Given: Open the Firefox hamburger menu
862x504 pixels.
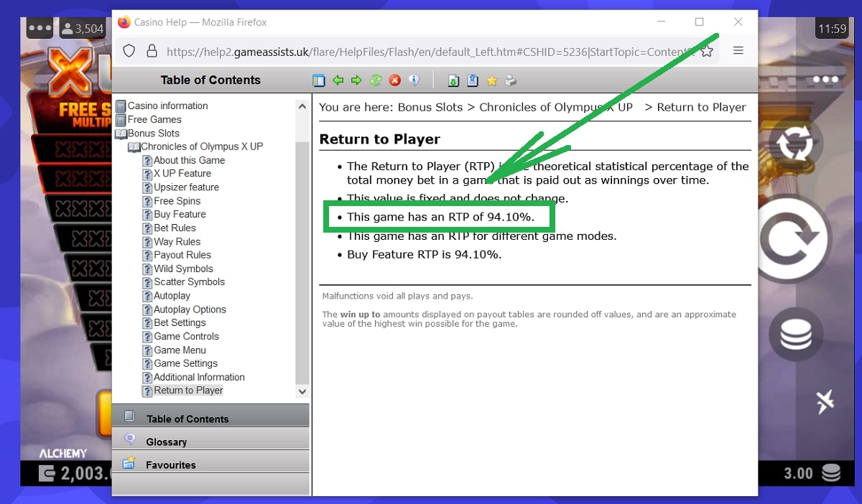Looking at the screenshot, I should tap(738, 51).
